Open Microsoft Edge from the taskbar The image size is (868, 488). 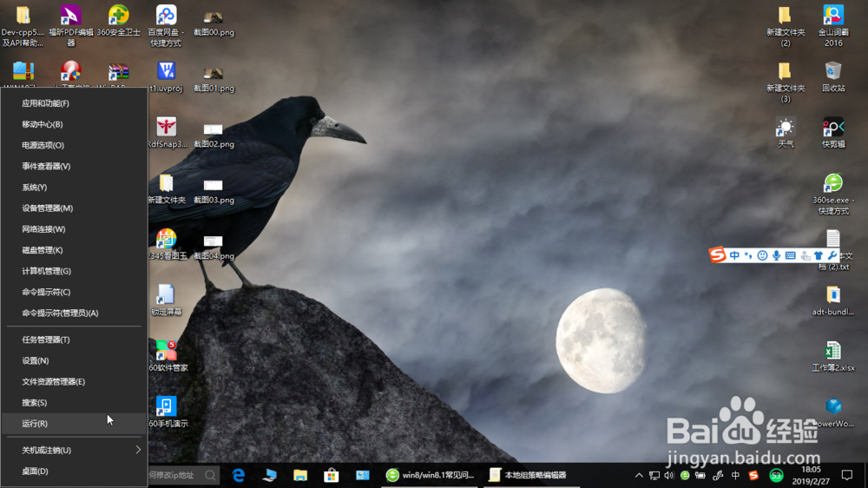tap(239, 475)
